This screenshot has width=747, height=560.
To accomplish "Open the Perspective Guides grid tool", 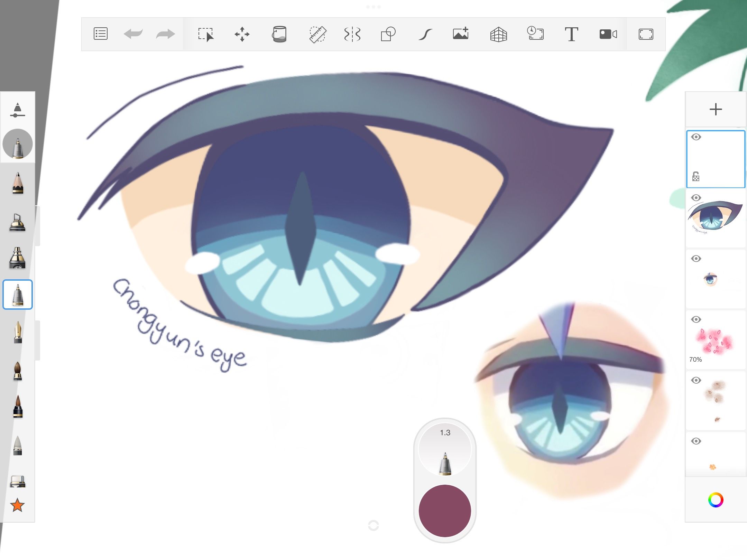I will click(x=498, y=34).
